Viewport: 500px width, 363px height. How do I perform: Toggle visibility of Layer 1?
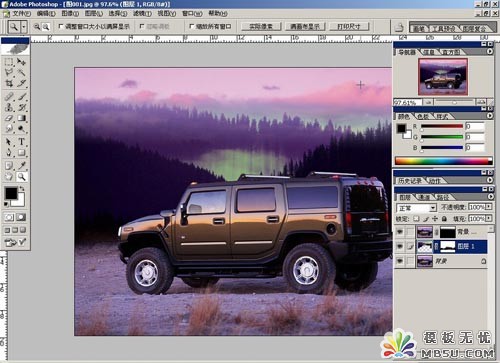pyautogui.click(x=400, y=246)
